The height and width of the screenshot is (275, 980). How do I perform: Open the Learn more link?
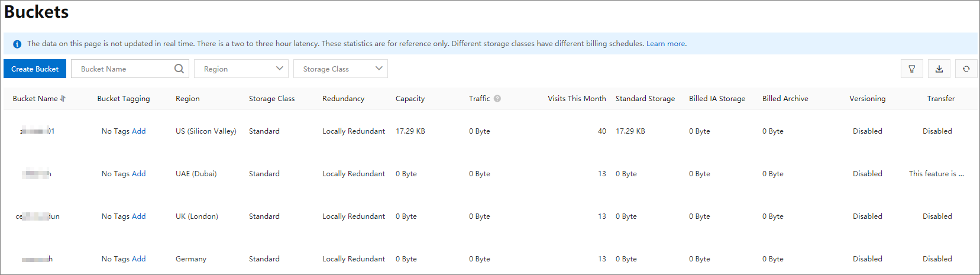click(666, 44)
